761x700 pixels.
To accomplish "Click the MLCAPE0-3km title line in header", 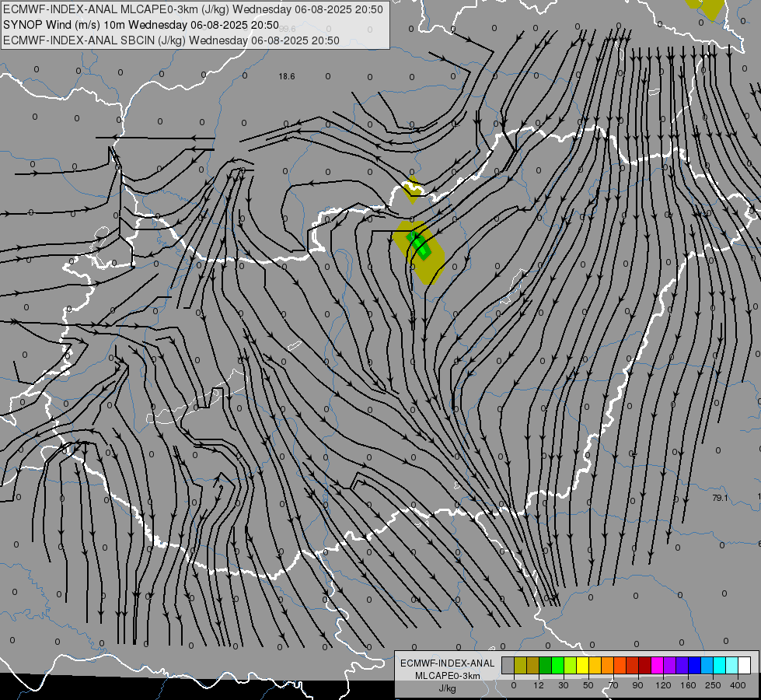I will coord(193,9).
